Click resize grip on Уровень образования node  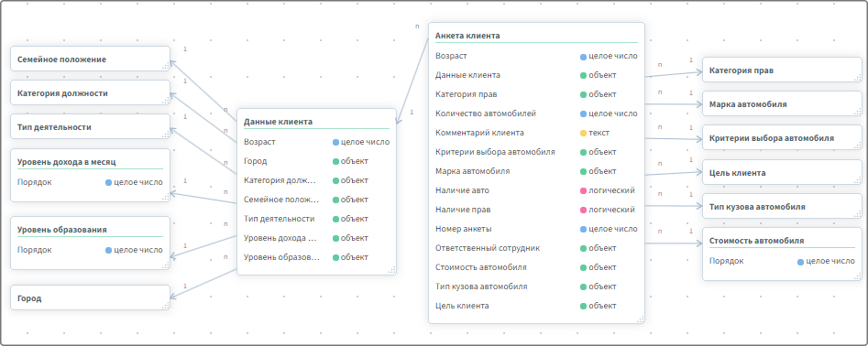coord(166,265)
